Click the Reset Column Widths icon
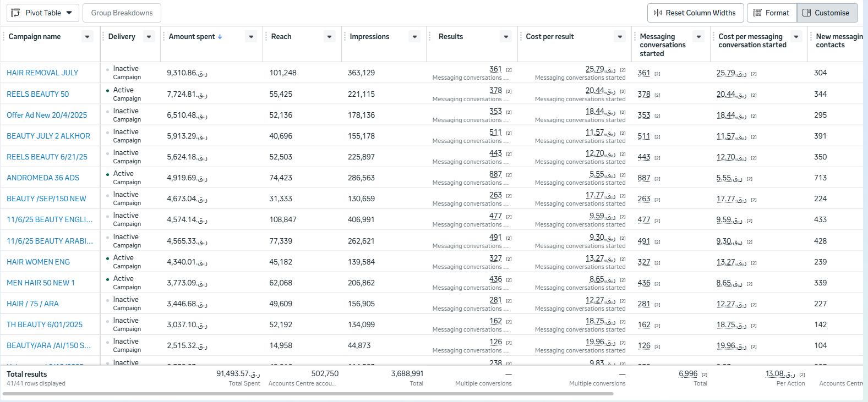The image size is (868, 402). pyautogui.click(x=658, y=13)
